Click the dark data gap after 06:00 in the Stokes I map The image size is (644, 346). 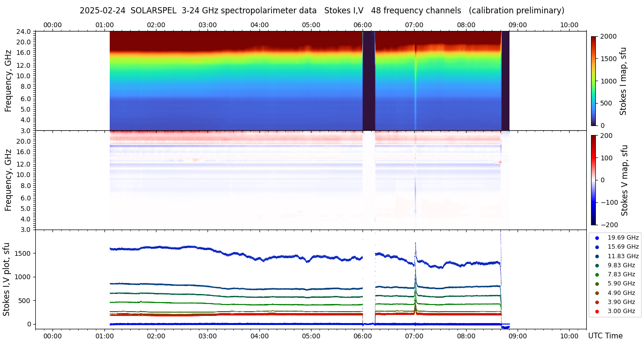click(369, 81)
